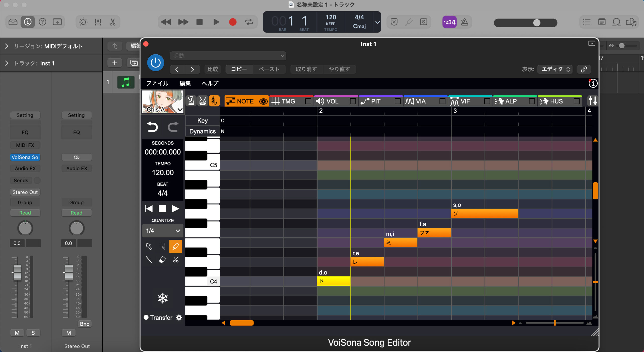Open Transfer settings gear
This screenshot has width=644, height=352.
(x=179, y=318)
